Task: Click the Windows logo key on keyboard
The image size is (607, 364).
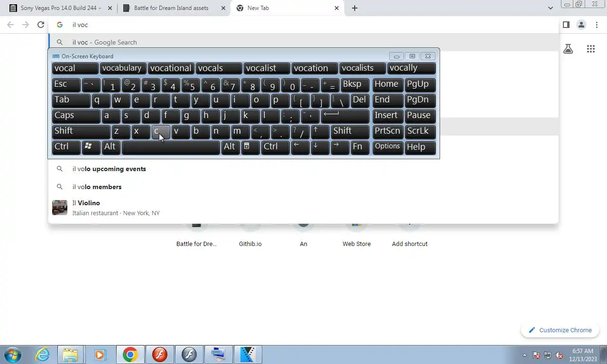Action: click(x=91, y=147)
